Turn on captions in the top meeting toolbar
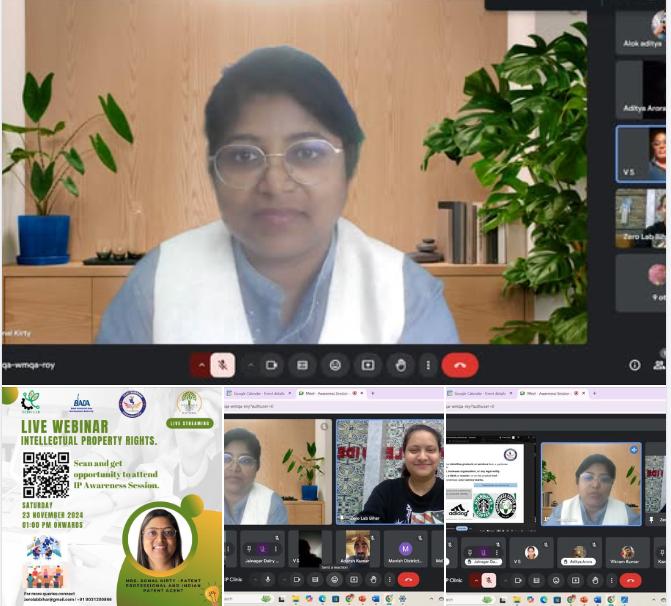671x606 pixels. 303,365
